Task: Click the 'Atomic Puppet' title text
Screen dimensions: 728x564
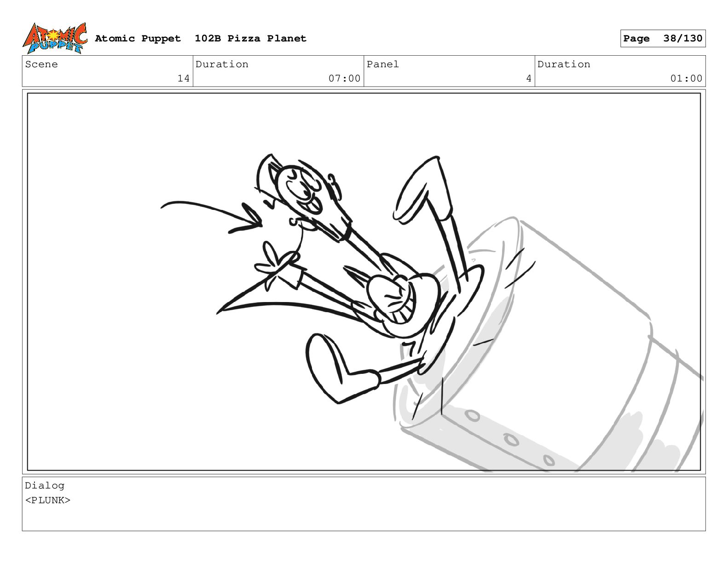Action: pos(138,39)
